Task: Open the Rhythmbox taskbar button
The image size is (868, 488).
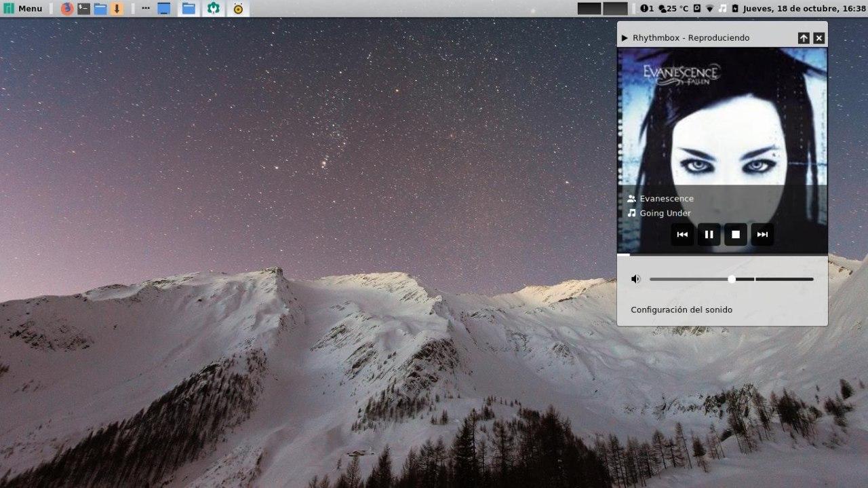Action: pos(238,9)
